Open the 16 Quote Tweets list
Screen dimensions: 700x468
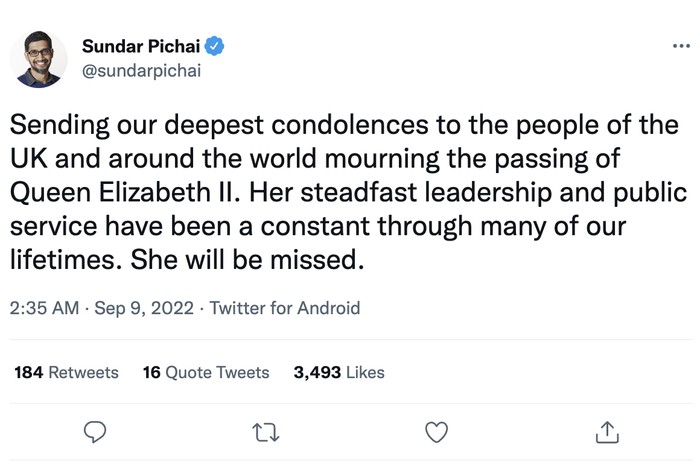206,372
